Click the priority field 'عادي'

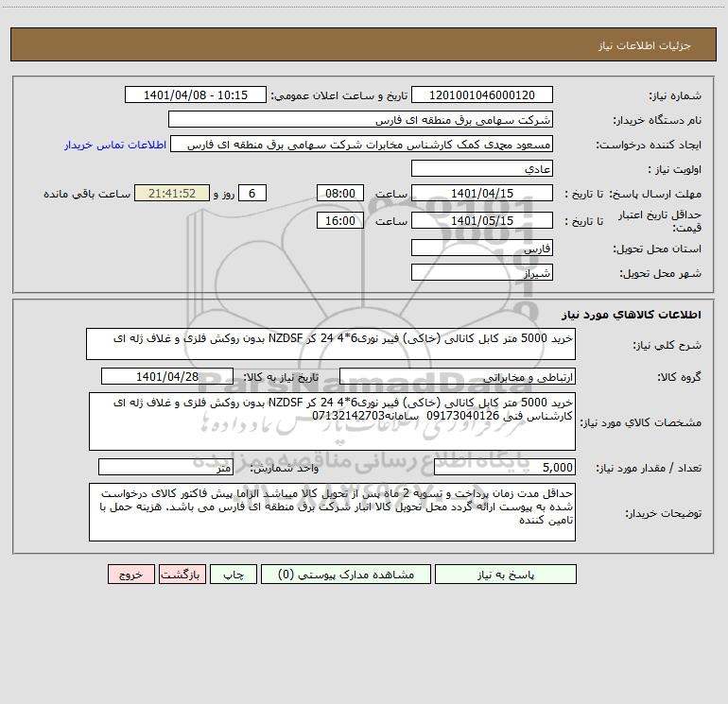pos(482,168)
